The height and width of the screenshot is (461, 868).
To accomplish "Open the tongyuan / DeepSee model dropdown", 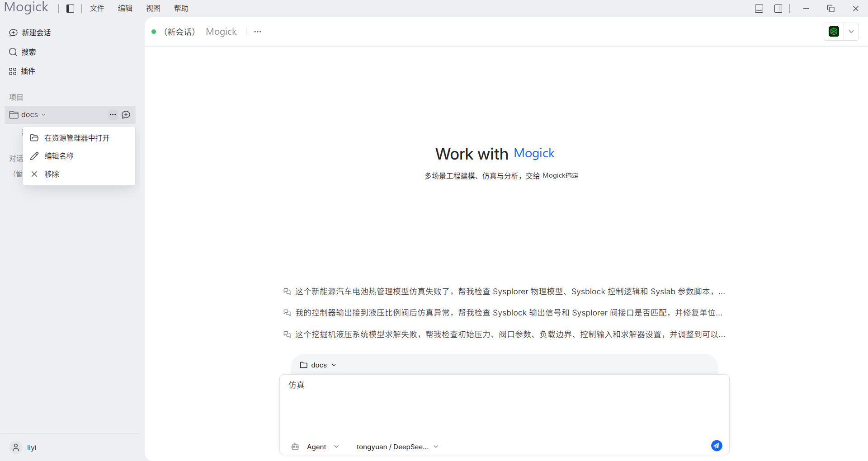I will tap(397, 447).
